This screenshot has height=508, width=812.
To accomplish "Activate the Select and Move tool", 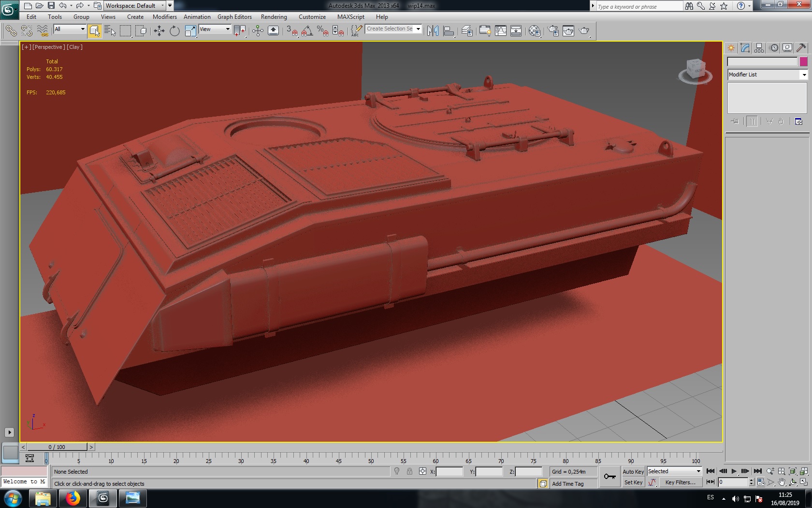I will [159, 31].
